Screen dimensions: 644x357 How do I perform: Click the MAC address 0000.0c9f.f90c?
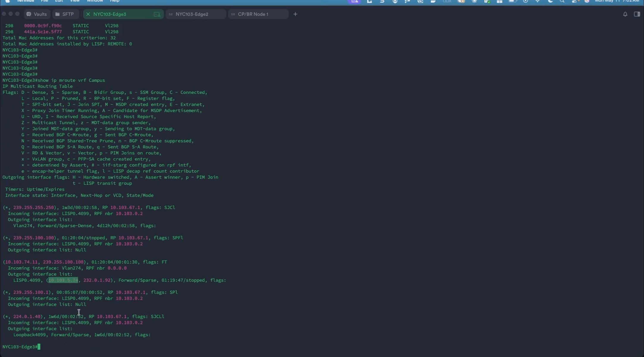pos(43,26)
